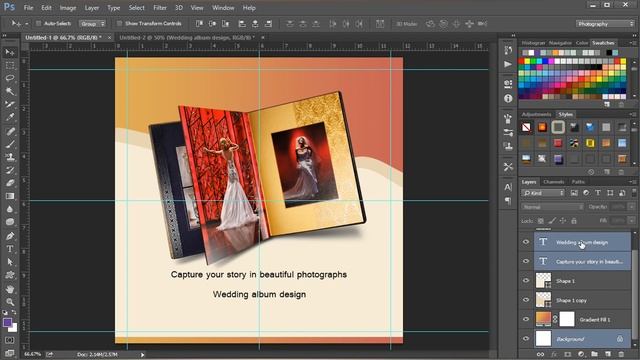640x360 pixels.
Task: Open the Normal blend mode dropdown
Action: (552, 207)
